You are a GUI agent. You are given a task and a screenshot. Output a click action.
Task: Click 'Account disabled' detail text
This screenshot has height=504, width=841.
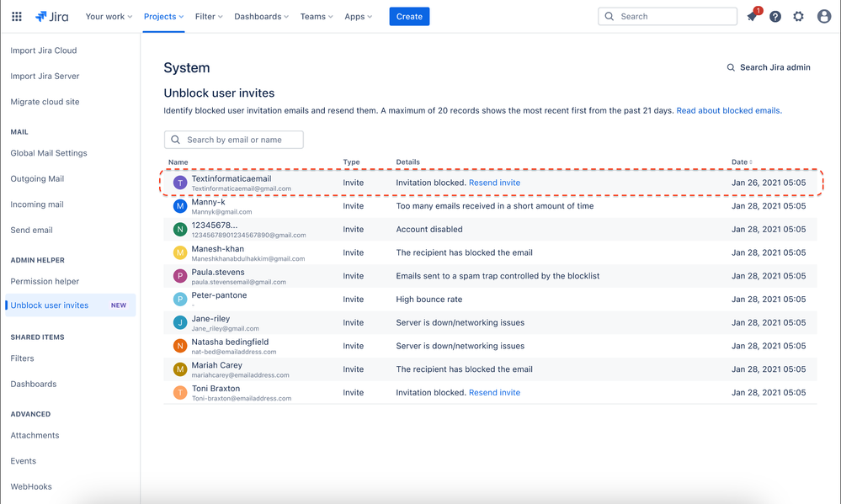[x=429, y=230]
